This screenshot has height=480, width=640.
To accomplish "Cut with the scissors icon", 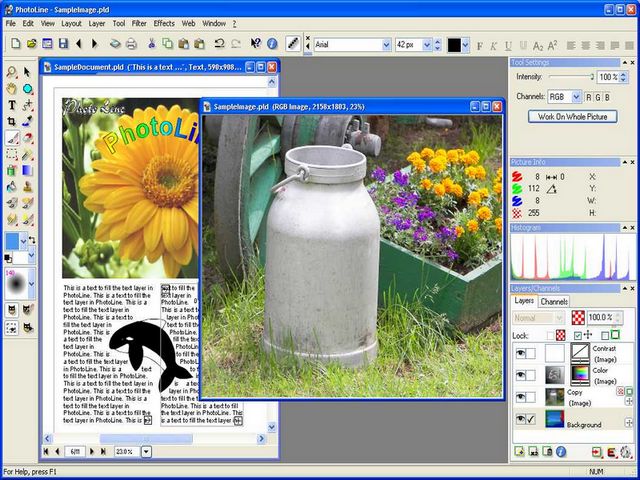I will click(x=152, y=44).
